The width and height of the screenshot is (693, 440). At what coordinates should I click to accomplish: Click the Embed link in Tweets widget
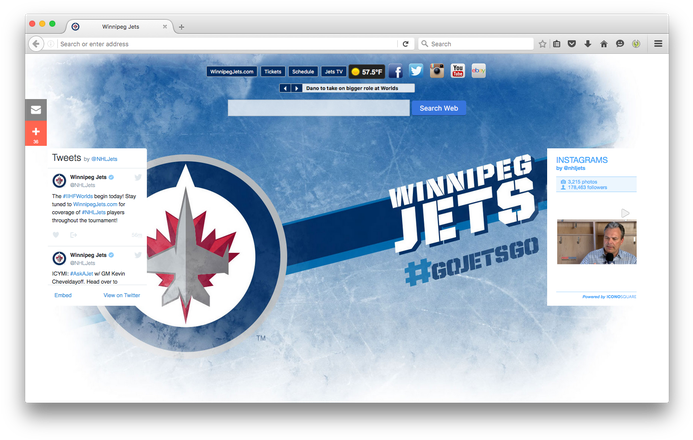(63, 295)
